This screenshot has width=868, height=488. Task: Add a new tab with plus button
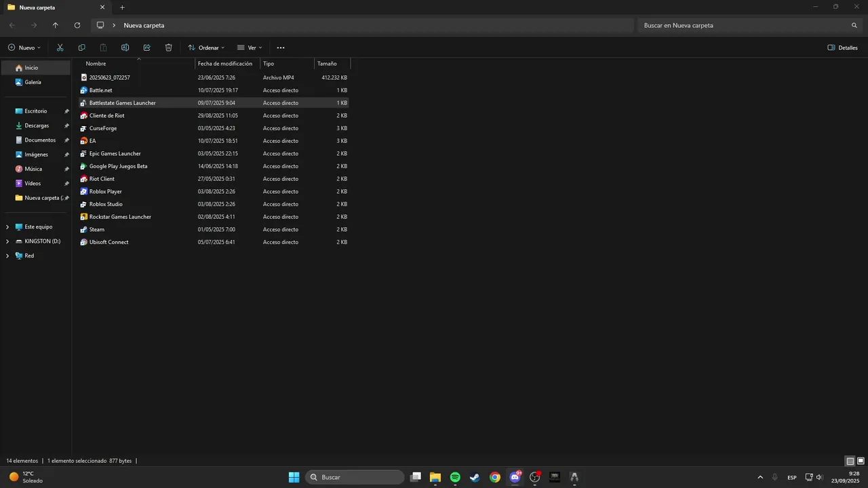(x=122, y=7)
